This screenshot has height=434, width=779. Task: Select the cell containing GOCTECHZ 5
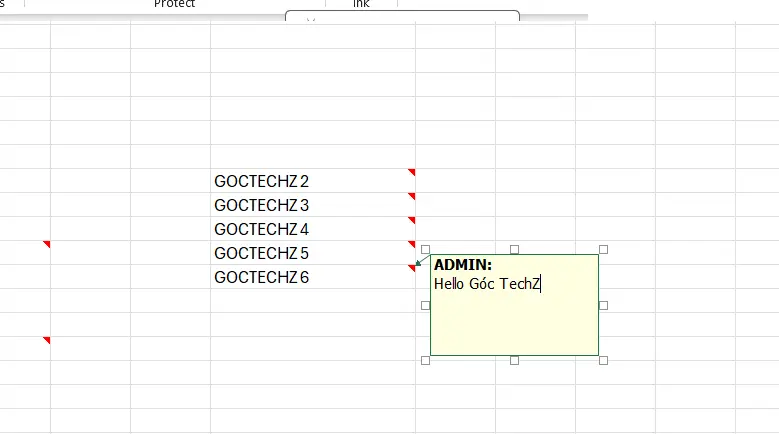(313, 252)
